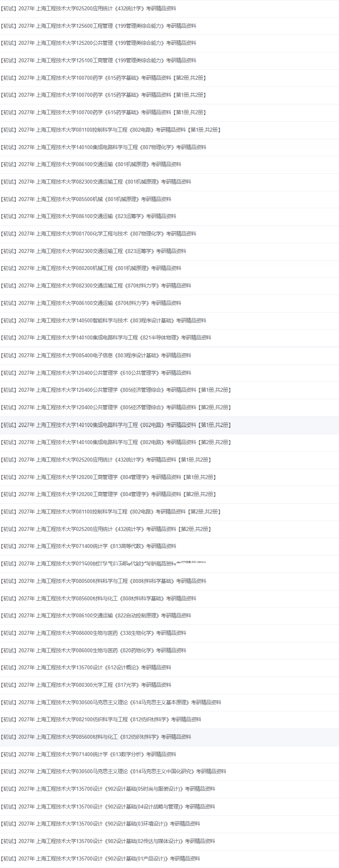Screen dimensions: 339x868
Task: Select 140100集成电路科学与工程《802电路》第1册 entry
Action: click(116, 425)
